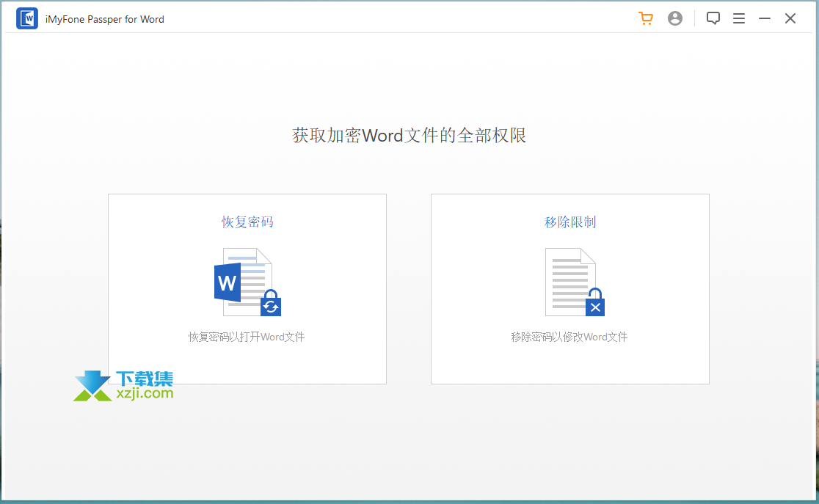This screenshot has width=819, height=504.
Task: Click the iMyFone Passper app logo
Action: pyautogui.click(x=26, y=19)
